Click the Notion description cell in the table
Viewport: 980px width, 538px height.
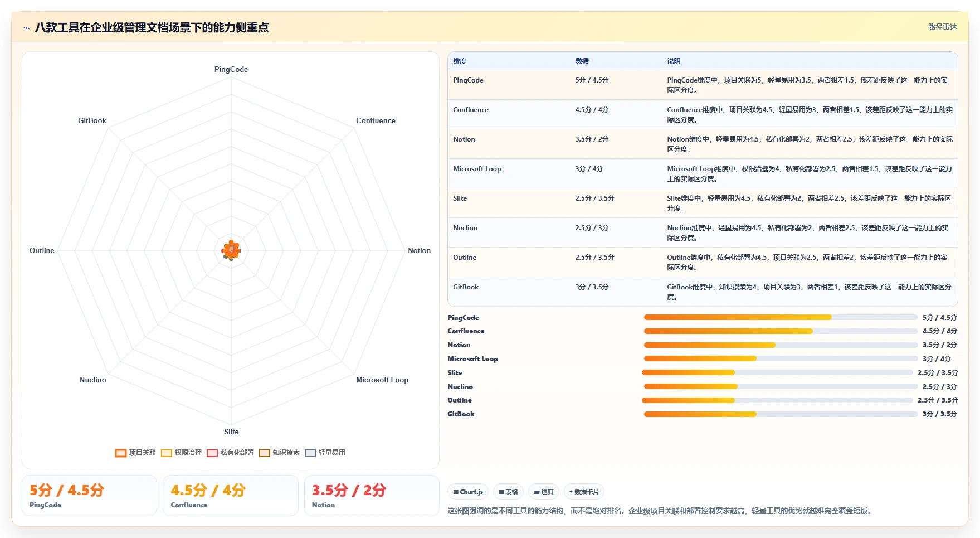[x=810, y=144]
